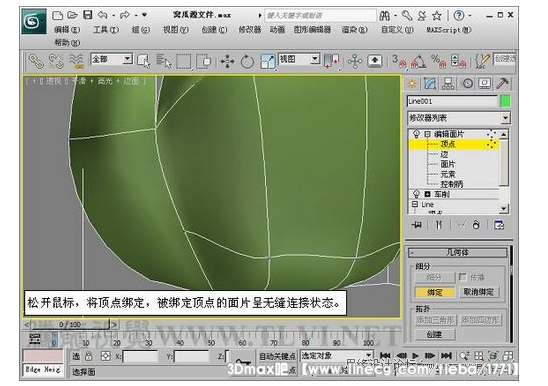Select the Rotate tool

coord(247,62)
